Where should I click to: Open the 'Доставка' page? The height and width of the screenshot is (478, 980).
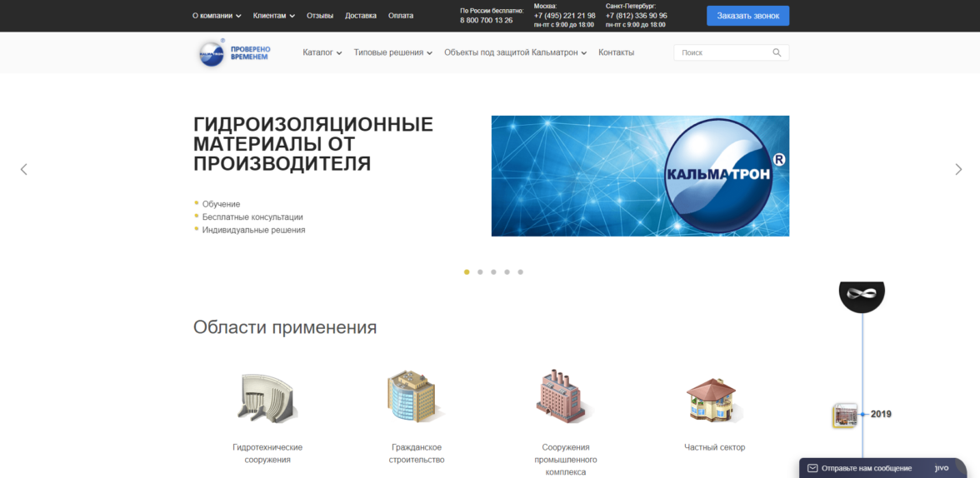click(361, 16)
